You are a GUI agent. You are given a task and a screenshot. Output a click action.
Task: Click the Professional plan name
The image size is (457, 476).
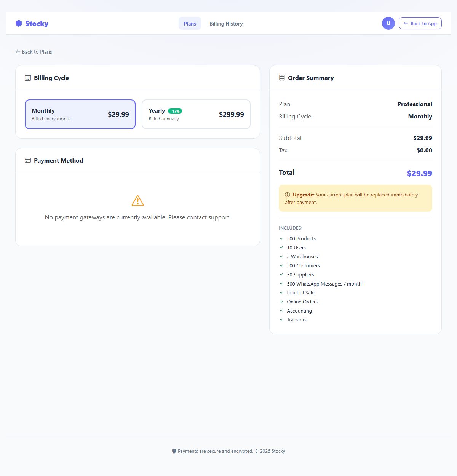click(415, 104)
